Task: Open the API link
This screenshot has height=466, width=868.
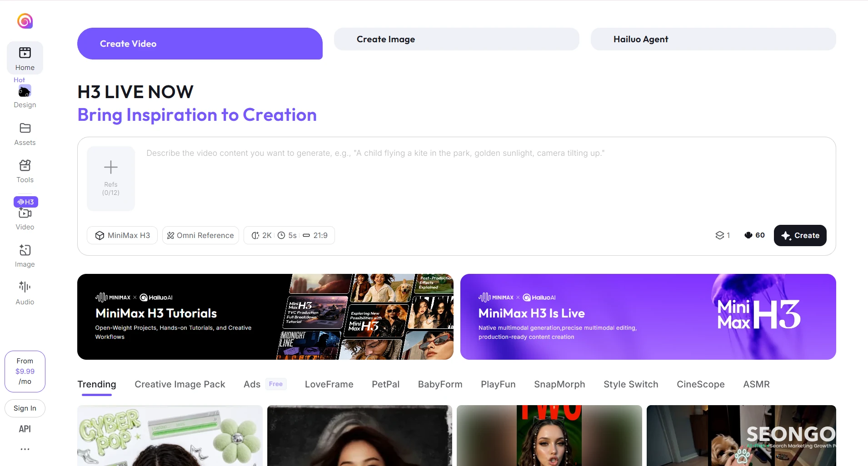Action: coord(25,429)
